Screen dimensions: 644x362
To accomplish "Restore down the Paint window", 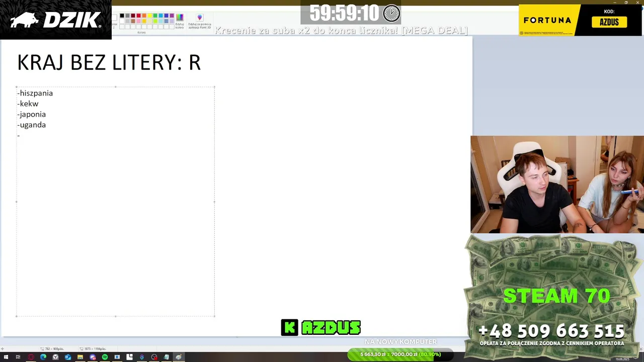I will (626, 3).
